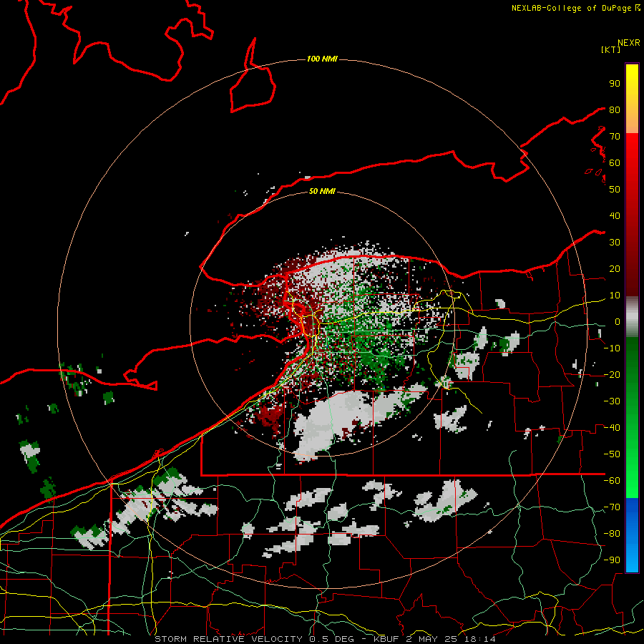The height and width of the screenshot is (644, 644).
Task: Click the '-10' value on the velocity scale
Action: 612,348
